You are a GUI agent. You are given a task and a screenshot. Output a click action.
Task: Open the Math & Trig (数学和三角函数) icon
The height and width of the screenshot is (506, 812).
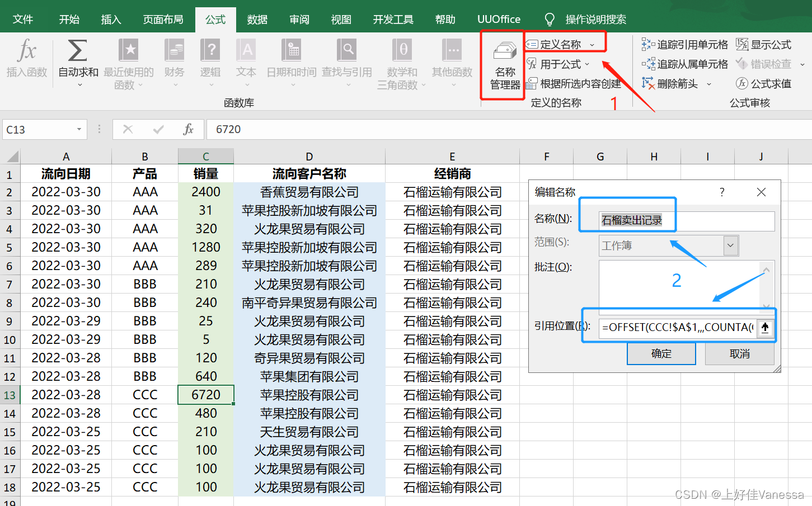(x=402, y=50)
